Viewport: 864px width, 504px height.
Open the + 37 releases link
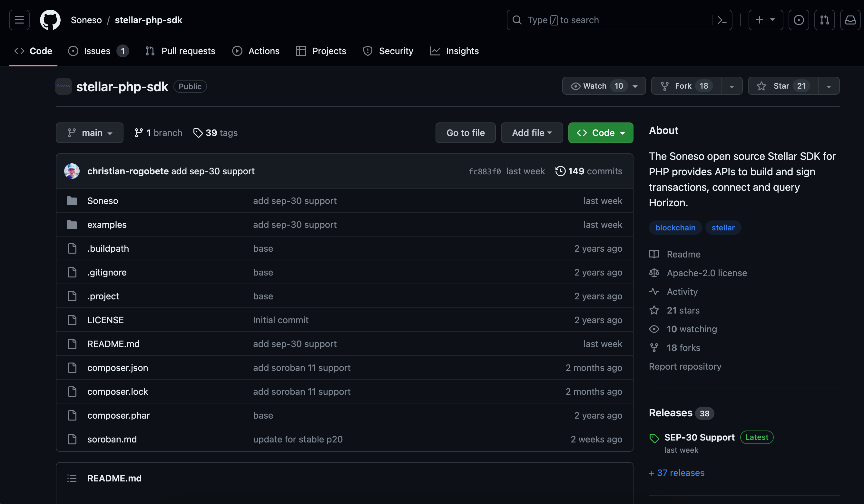click(676, 472)
